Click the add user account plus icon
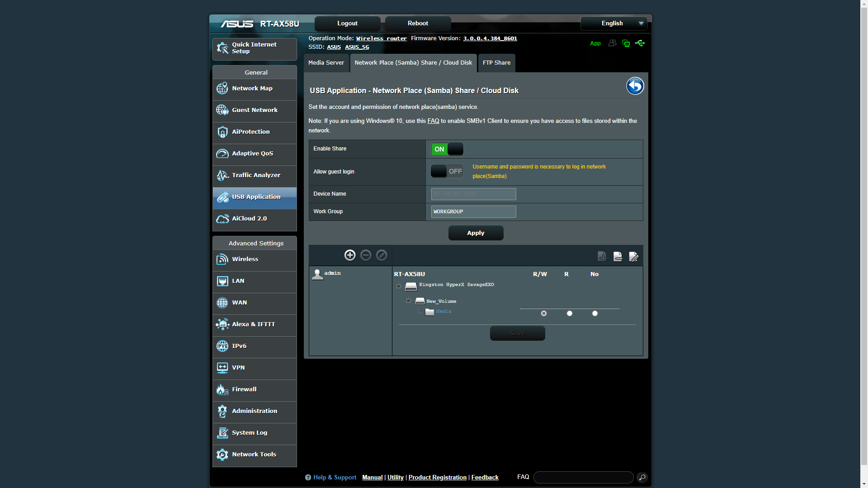This screenshot has width=868, height=488. tap(350, 255)
